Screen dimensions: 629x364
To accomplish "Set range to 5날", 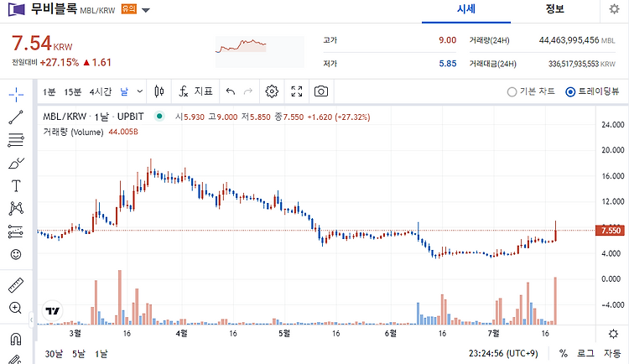I will pyautogui.click(x=79, y=354).
